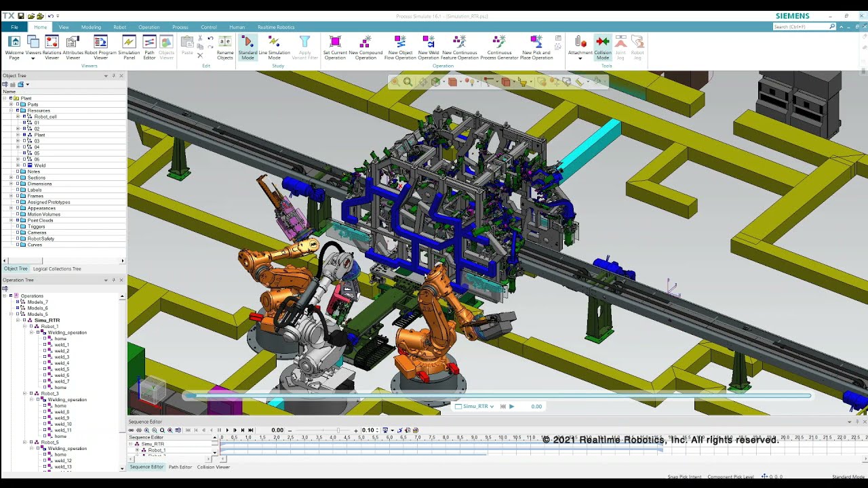The height and width of the screenshot is (488, 868).
Task: Select Robot_3 in the Operation Tree
Action: (50, 394)
